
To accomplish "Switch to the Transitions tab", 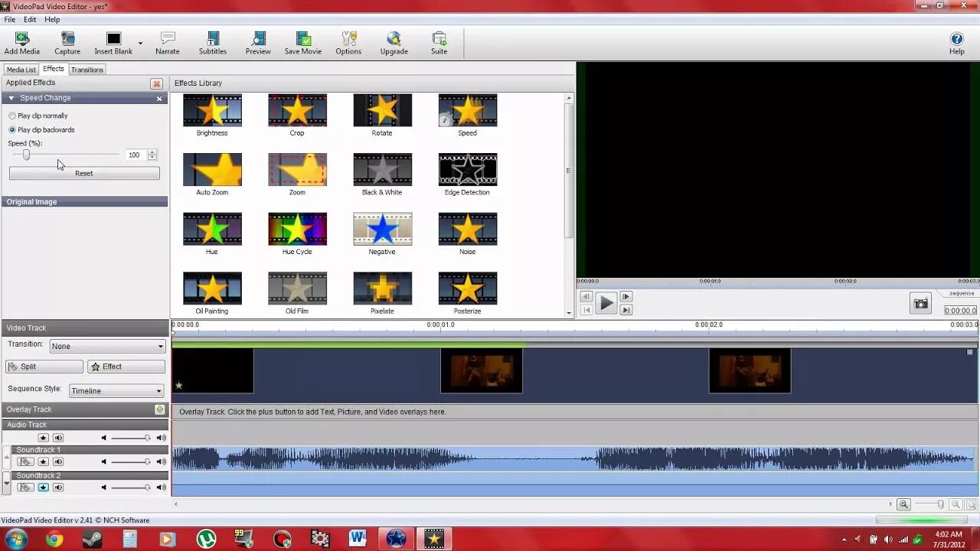I will coord(87,70).
